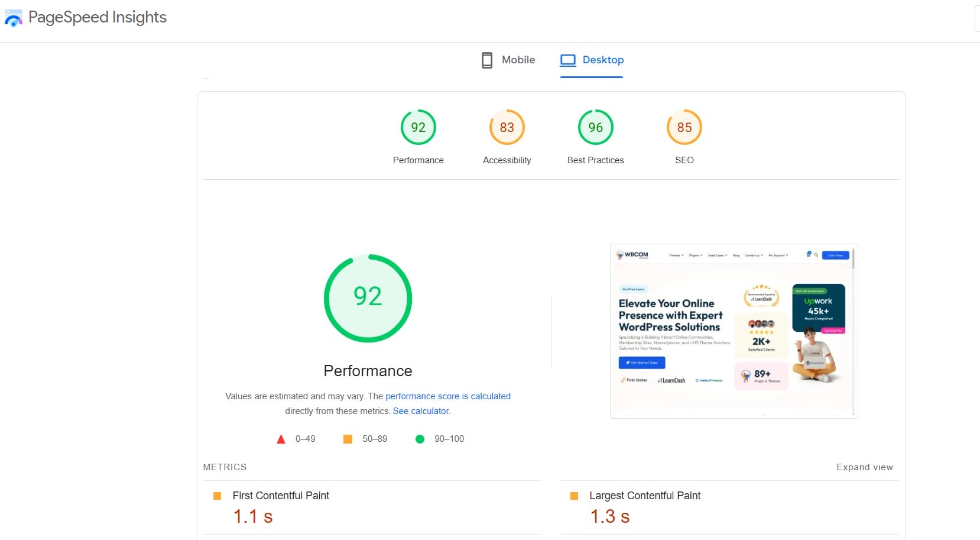Switch to the Mobile tab
The image size is (980, 540).
(x=518, y=60)
